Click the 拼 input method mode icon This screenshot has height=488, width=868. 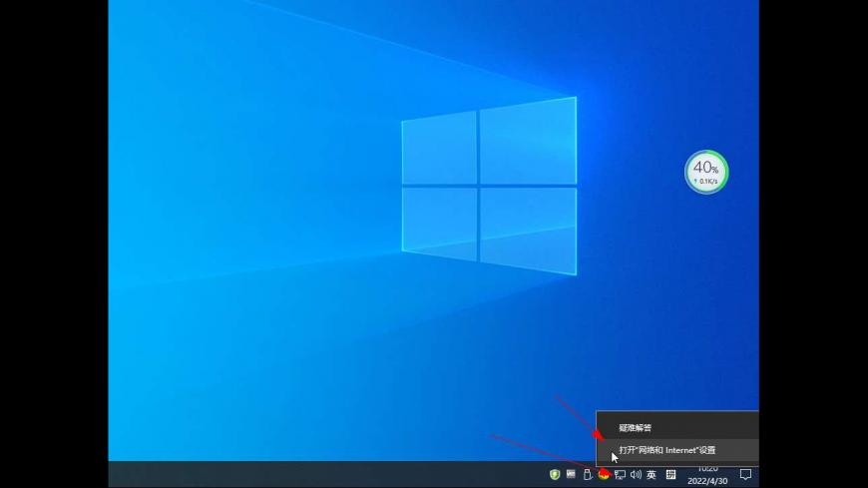tap(671, 475)
